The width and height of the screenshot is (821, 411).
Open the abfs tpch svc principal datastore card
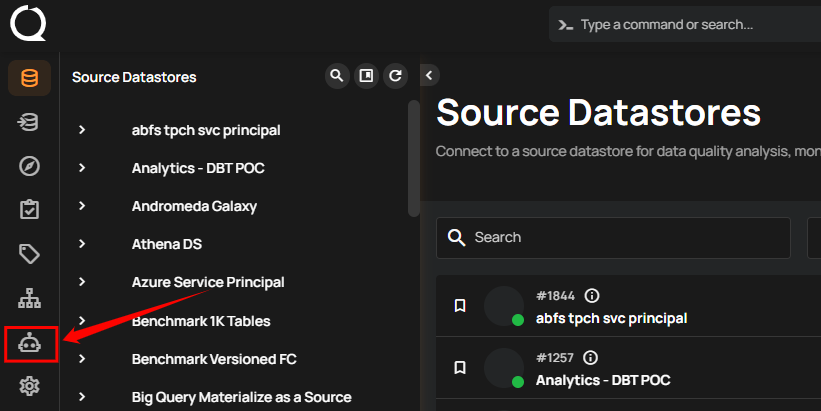pyautogui.click(x=611, y=318)
